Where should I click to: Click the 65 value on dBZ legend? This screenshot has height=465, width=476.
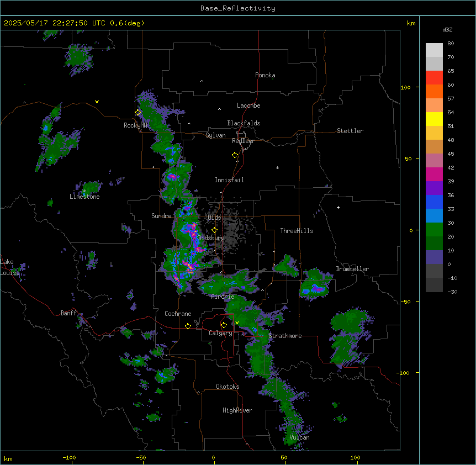(x=451, y=71)
